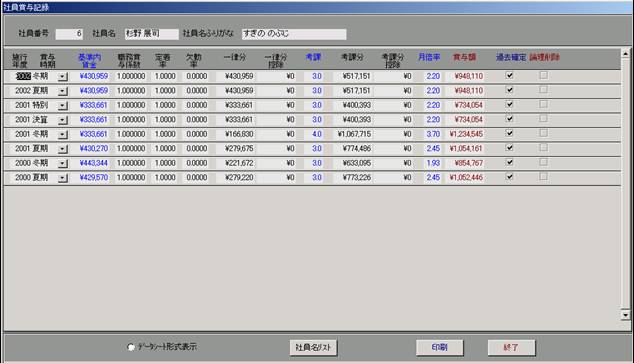Toggle 過去確定 checkbox in 2001 決算 row
The image size is (634, 363).
(x=509, y=119)
